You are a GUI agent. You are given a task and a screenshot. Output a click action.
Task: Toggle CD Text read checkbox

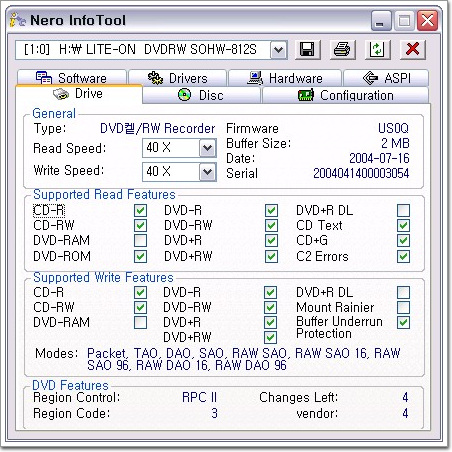[403, 225]
